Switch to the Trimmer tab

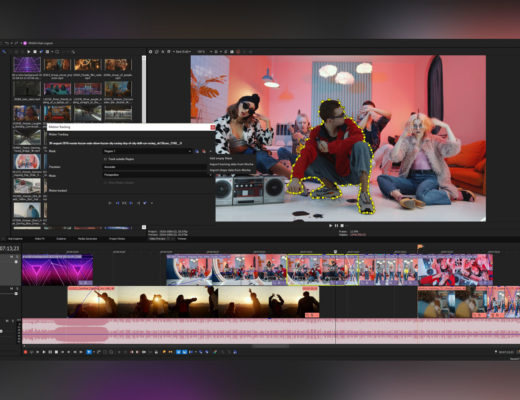pyautogui.click(x=182, y=239)
